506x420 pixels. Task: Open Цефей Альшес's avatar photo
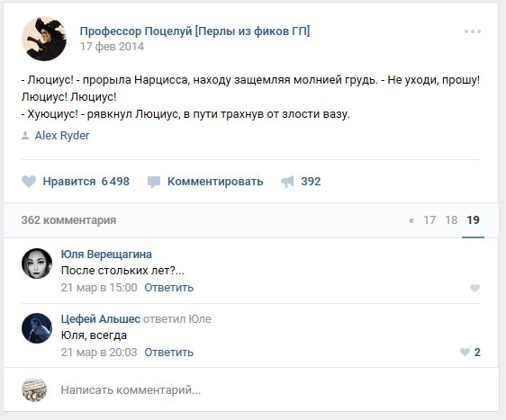(x=37, y=328)
